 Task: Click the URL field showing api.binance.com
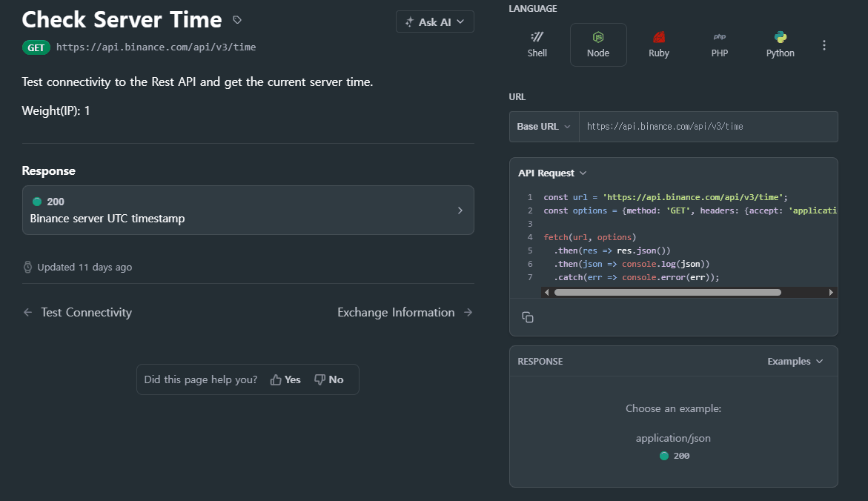point(708,127)
